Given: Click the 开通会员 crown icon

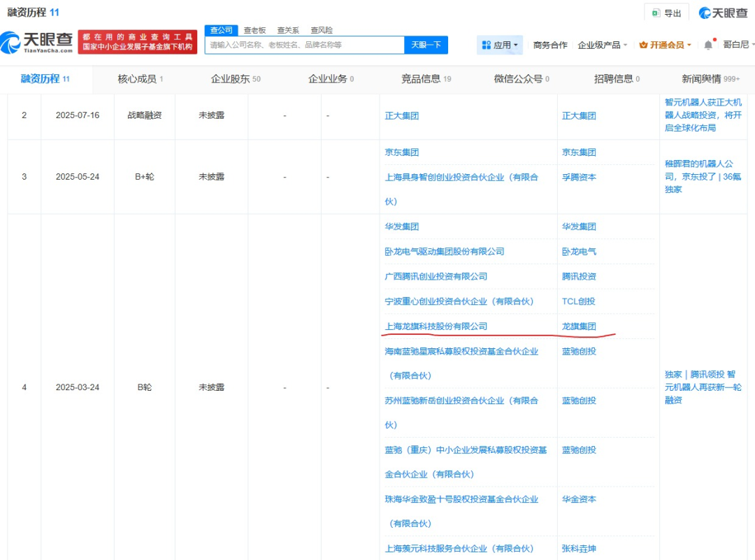Looking at the screenshot, I should pyautogui.click(x=643, y=45).
